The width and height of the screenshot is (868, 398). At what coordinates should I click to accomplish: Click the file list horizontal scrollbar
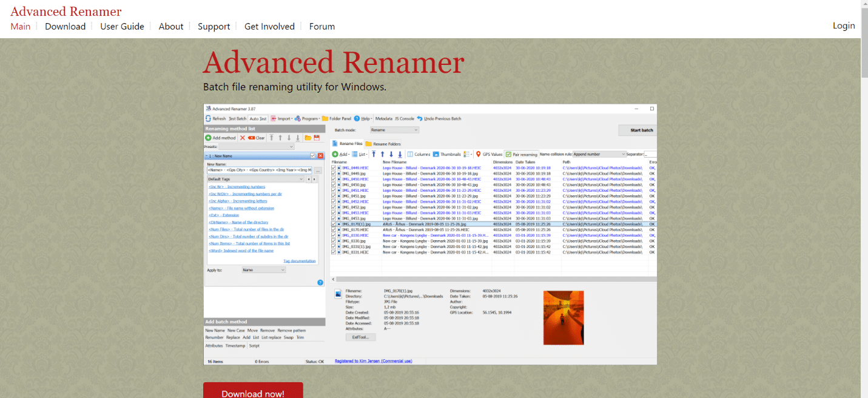tap(493, 279)
